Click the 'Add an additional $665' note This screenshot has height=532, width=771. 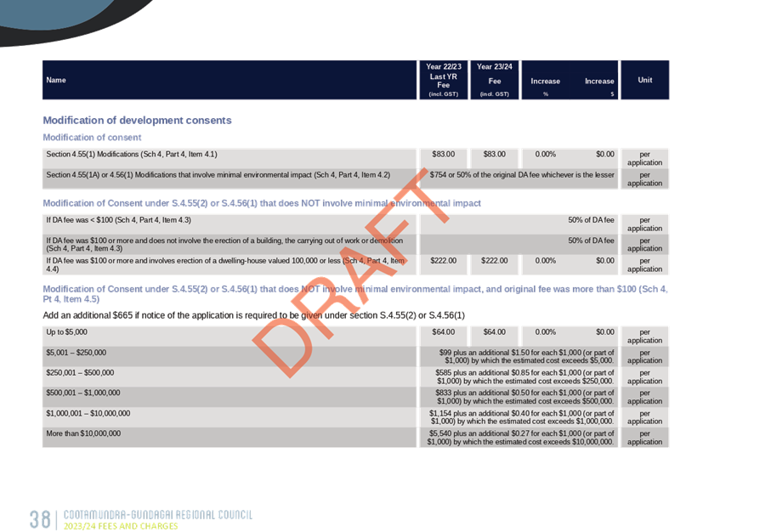(x=253, y=315)
